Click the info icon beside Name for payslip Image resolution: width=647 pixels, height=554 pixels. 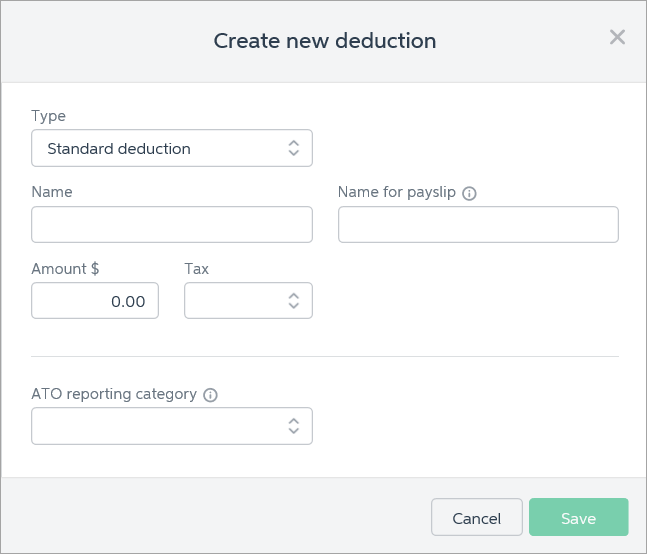click(469, 193)
